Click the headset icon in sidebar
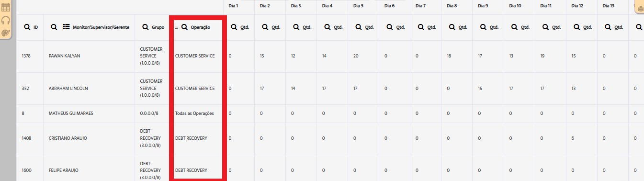Image resolution: width=644 pixels, height=181 pixels. pyautogui.click(x=6, y=21)
